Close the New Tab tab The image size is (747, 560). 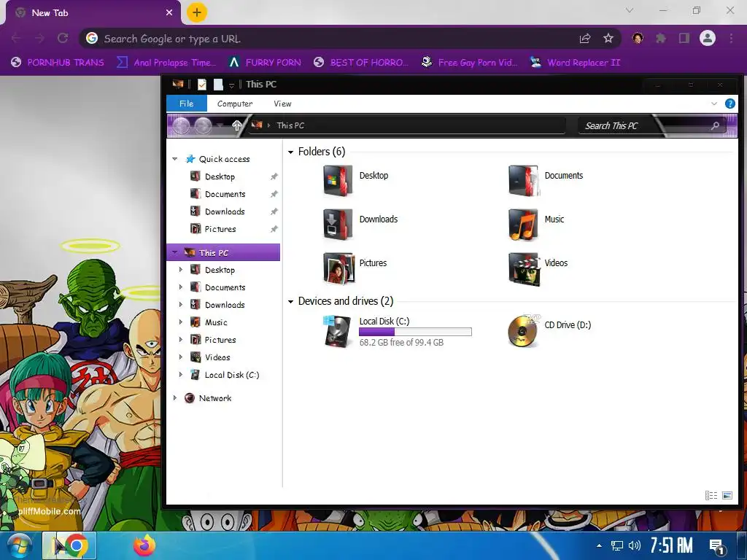[x=169, y=13]
